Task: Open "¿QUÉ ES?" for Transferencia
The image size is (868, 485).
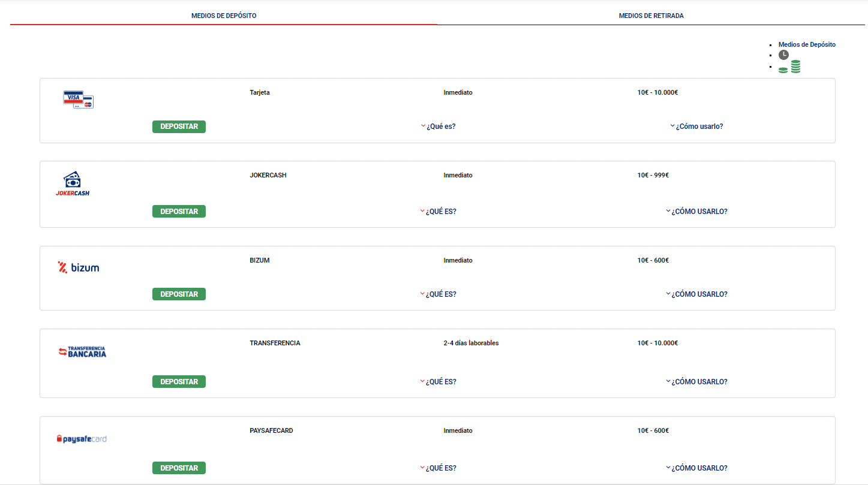Action: pos(440,382)
